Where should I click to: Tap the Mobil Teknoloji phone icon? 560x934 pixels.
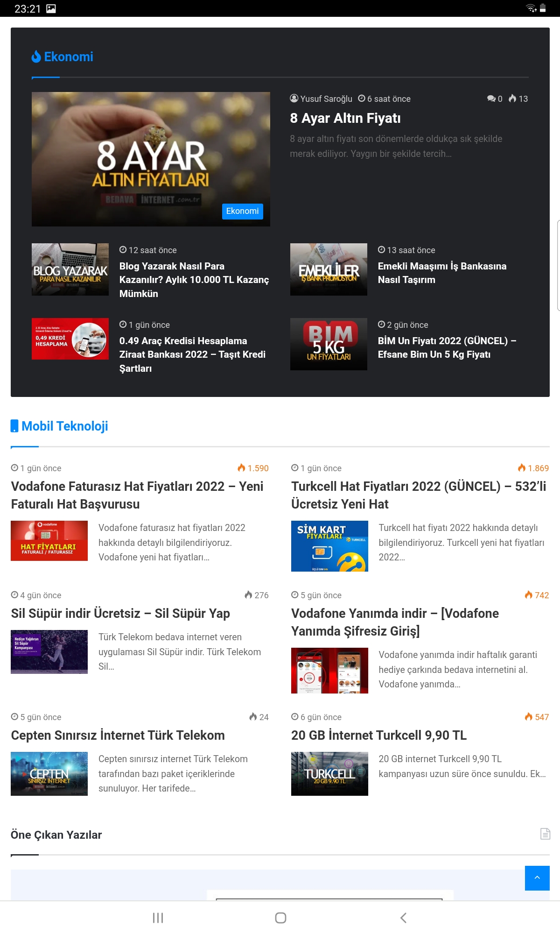coord(14,426)
